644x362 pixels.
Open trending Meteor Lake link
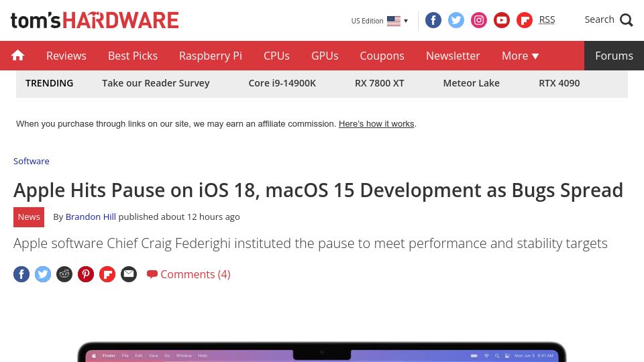click(x=471, y=83)
